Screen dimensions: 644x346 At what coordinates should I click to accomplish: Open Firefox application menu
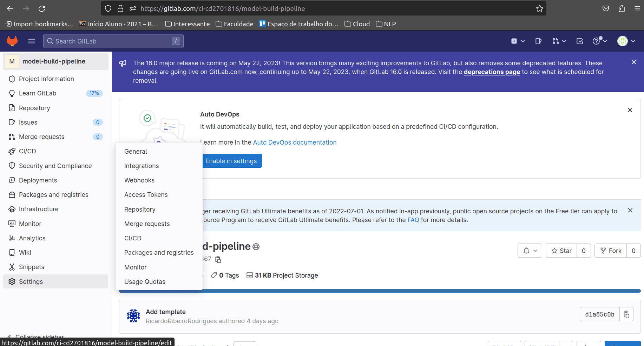point(637,8)
